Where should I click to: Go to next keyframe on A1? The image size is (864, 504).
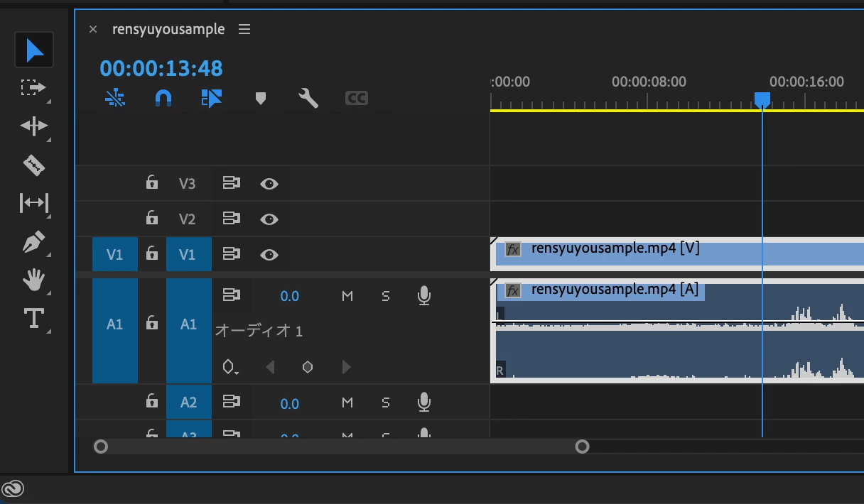pyautogui.click(x=346, y=367)
